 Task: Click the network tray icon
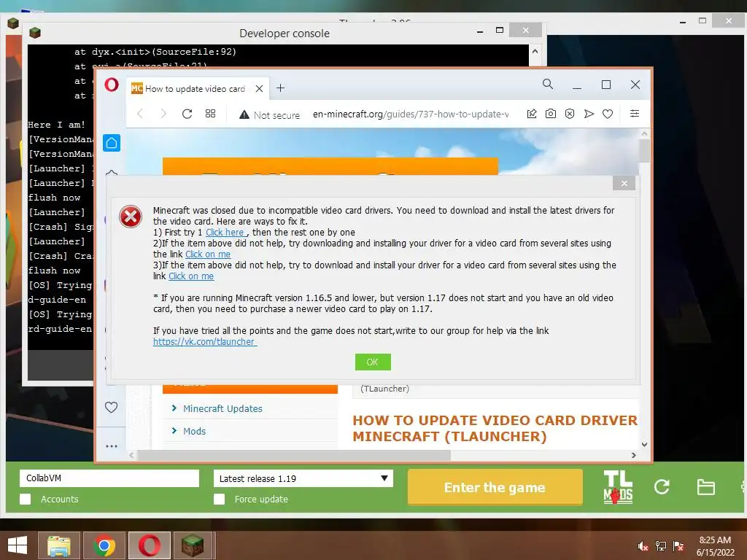[x=661, y=546]
